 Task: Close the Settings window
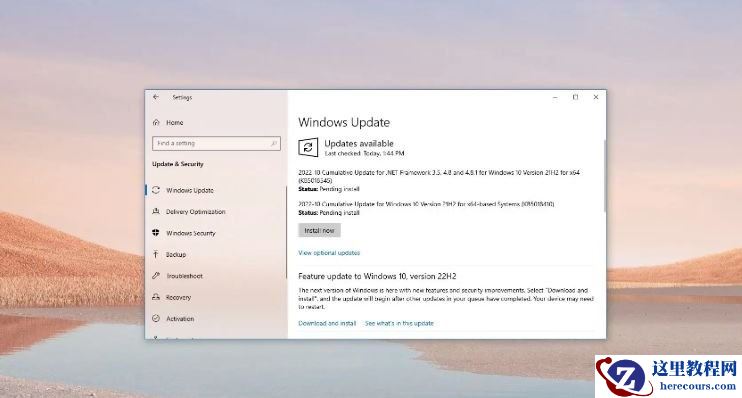point(596,97)
